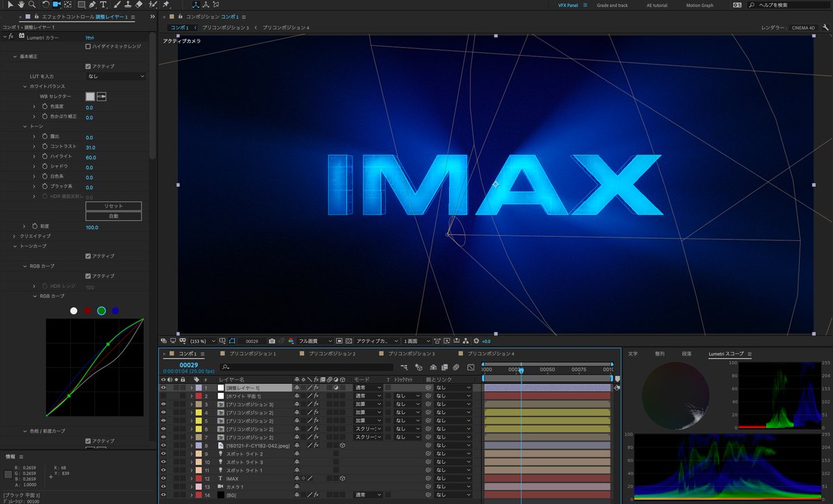
Task: Open the 文字 panel tab
Action: [x=633, y=354]
